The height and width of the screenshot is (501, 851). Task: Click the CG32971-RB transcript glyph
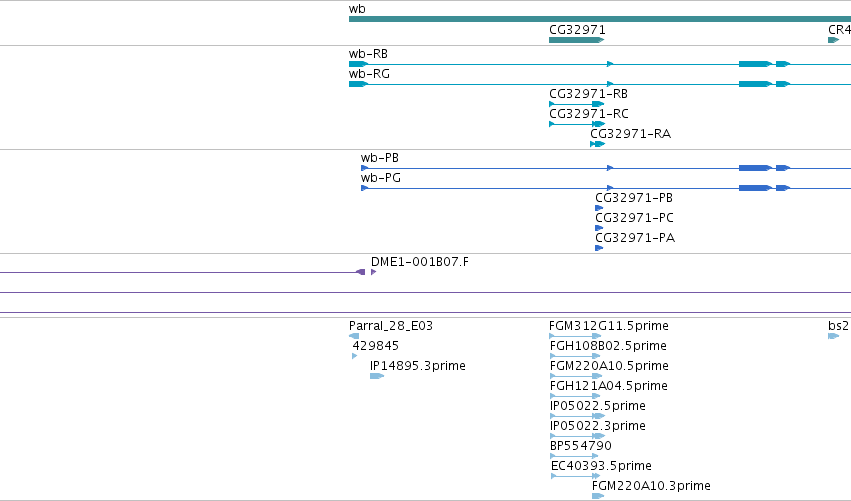576,104
